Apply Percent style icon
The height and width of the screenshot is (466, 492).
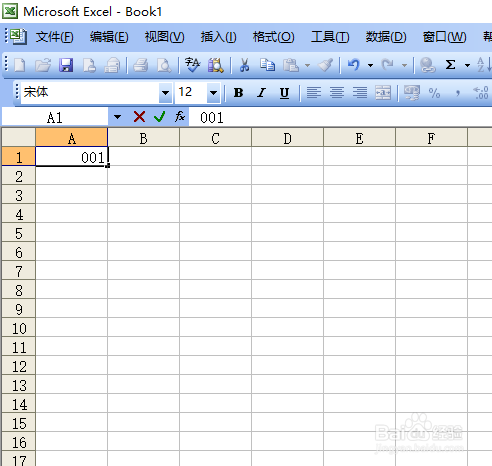point(434,93)
